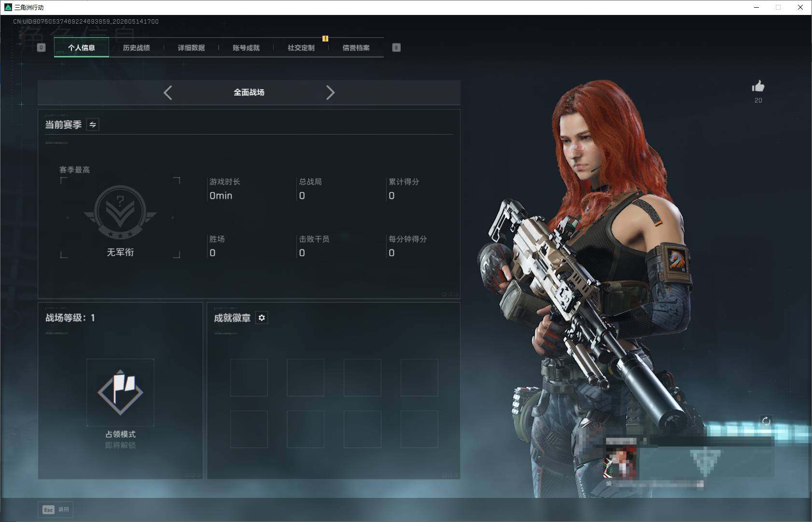
Task: Close the 三角洲行动 window
Action: coord(800,7)
